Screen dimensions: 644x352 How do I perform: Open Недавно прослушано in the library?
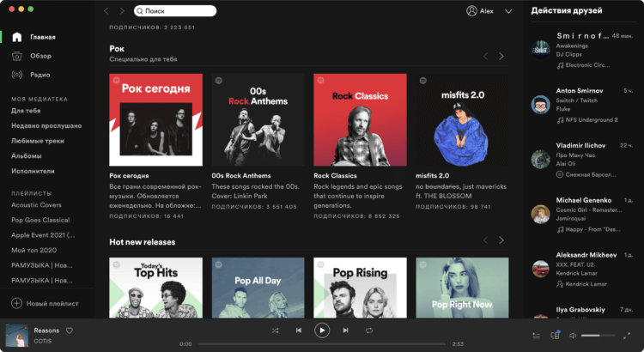pyautogui.click(x=46, y=125)
